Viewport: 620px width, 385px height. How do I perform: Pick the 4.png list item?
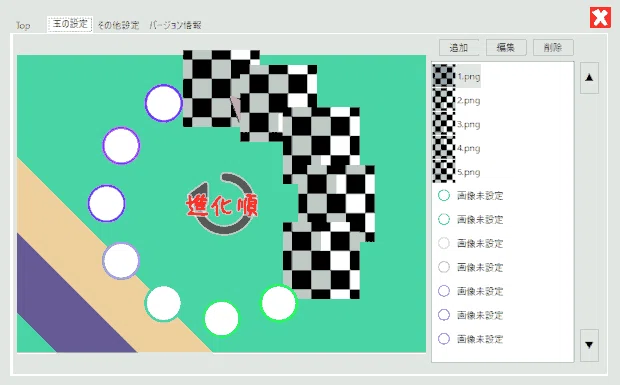click(457, 148)
